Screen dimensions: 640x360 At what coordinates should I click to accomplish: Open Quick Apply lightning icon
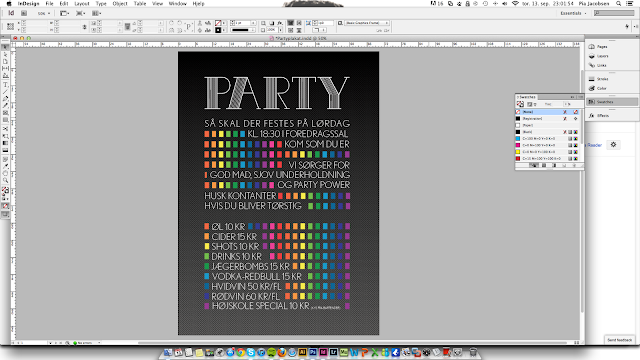tap(627, 27)
